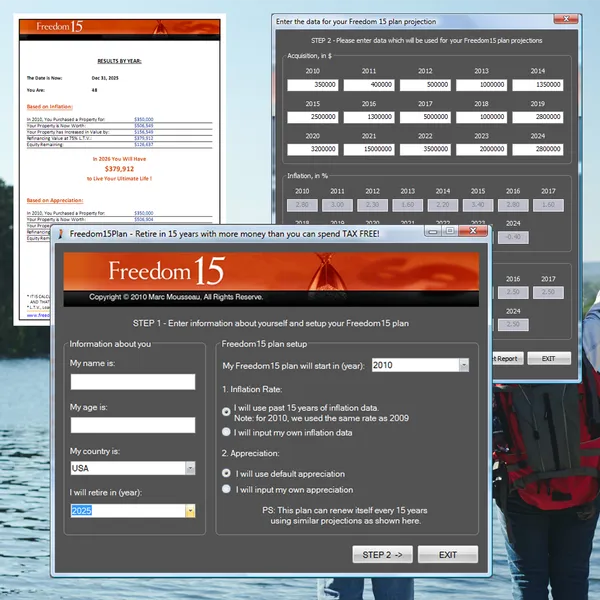Image resolution: width=600 pixels, height=600 pixels.
Task: Click the 2011 inflation field showing 3.00
Action: coord(338,205)
